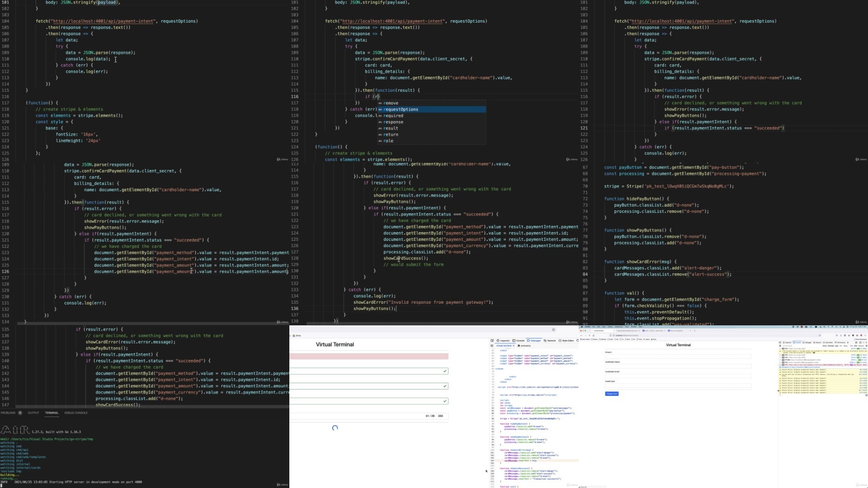Image resolution: width=868 pixels, height=488 pixels.
Task: Toggle the sources pane icon left of the virtual-terminal tab
Action: (492, 346)
